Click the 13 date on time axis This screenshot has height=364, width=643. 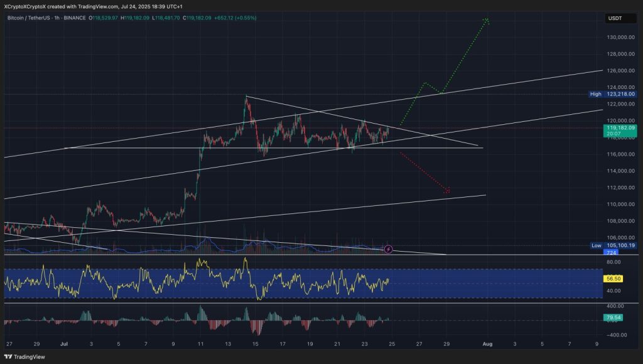tap(227, 345)
